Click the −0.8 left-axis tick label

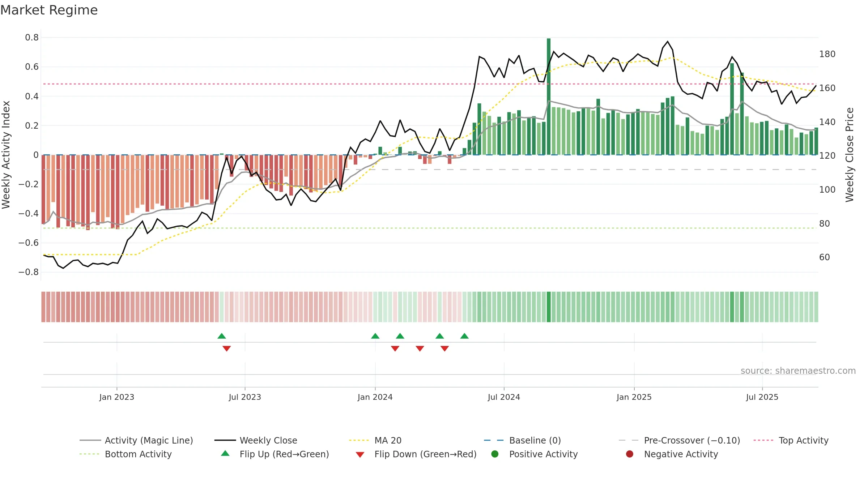(x=29, y=272)
